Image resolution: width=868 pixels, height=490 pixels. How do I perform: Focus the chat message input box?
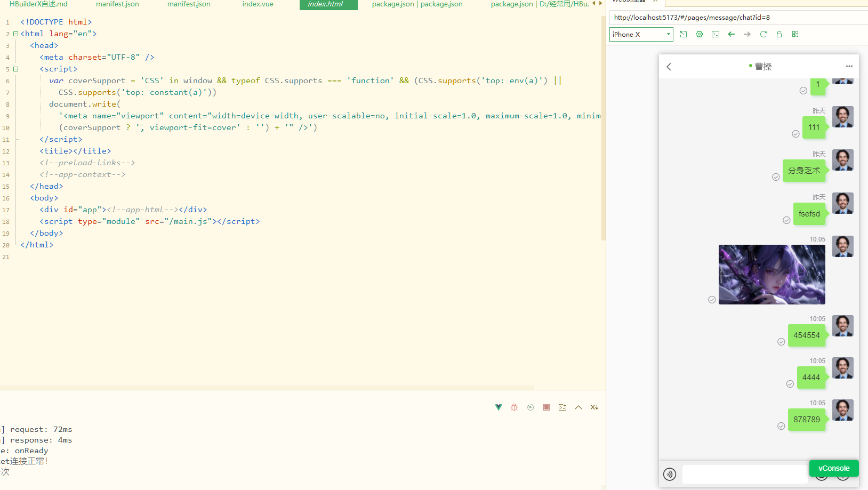point(745,474)
